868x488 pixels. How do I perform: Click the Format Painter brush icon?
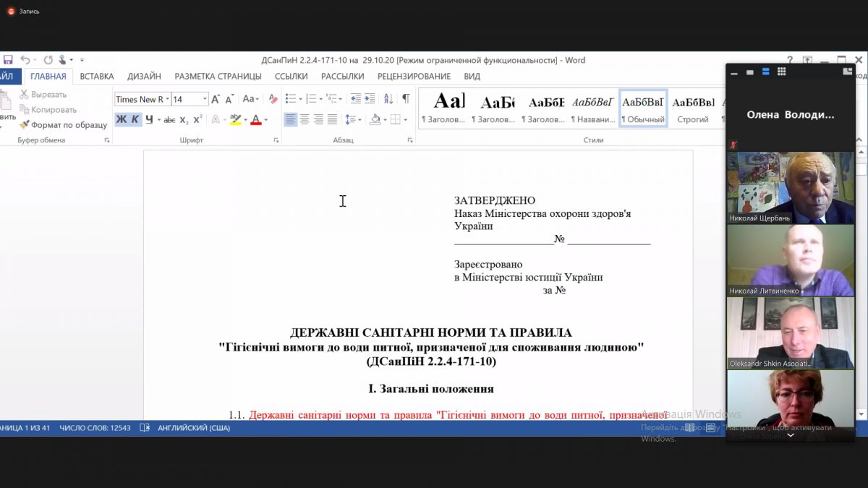(25, 125)
